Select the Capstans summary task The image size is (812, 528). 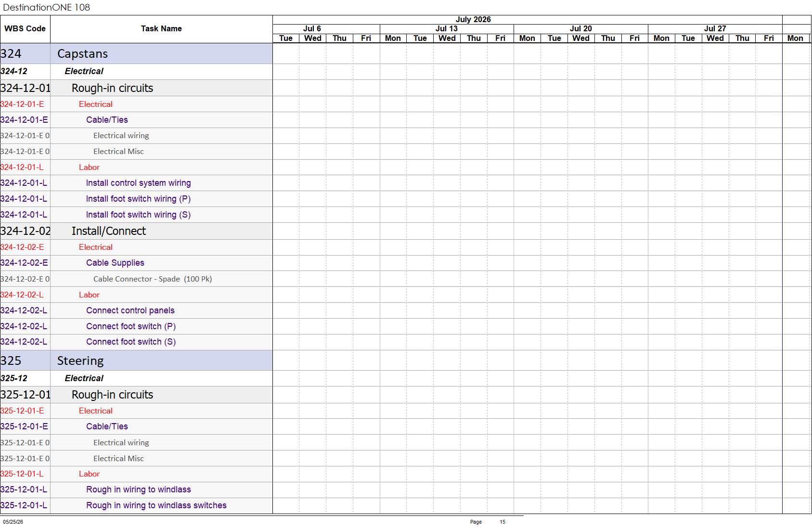pos(82,53)
